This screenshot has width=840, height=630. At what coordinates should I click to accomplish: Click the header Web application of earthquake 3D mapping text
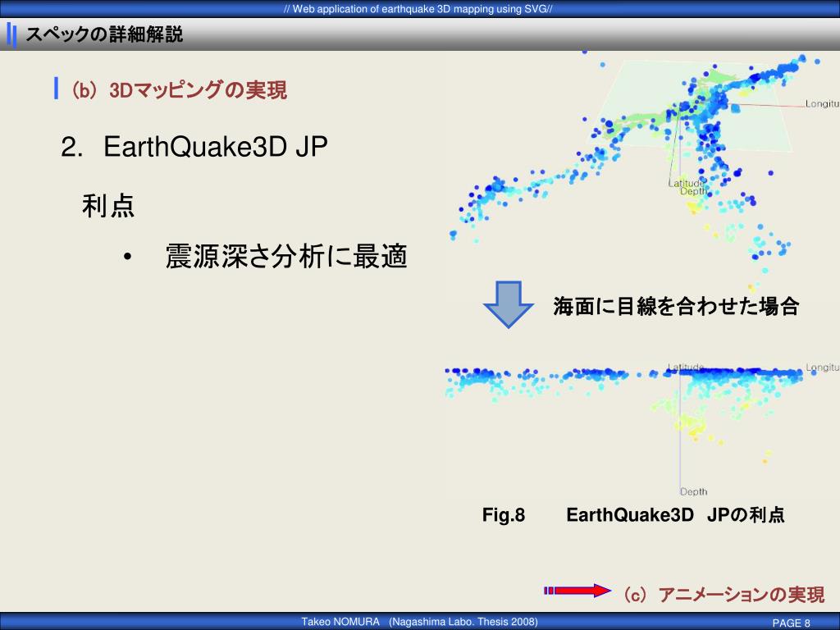418,9
